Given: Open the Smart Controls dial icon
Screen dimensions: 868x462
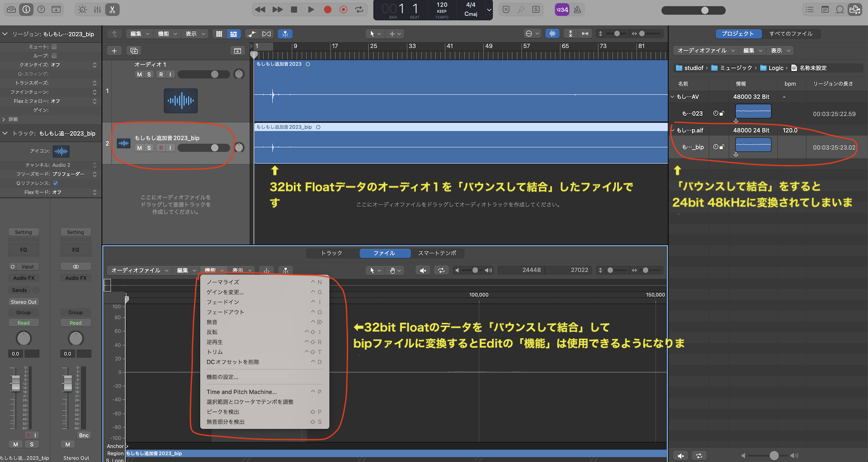Looking at the screenshot, I should tap(82, 10).
